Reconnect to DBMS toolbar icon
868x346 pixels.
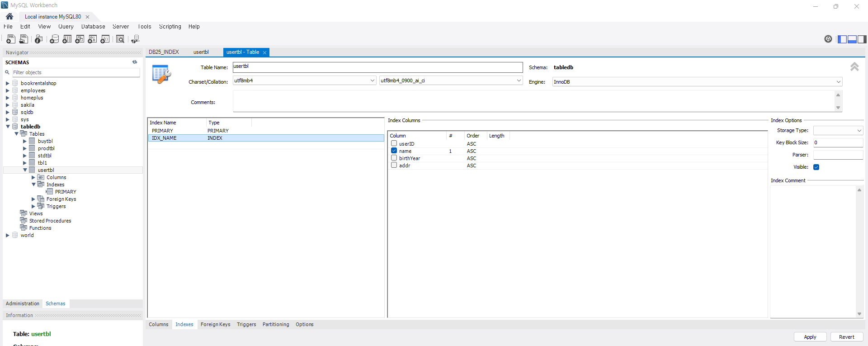[135, 39]
